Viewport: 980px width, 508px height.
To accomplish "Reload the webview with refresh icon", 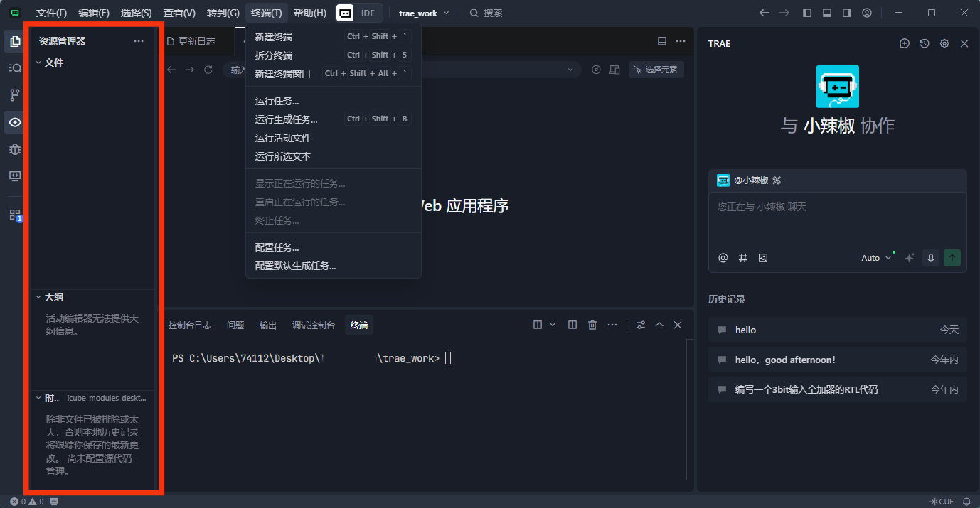I will pyautogui.click(x=208, y=70).
